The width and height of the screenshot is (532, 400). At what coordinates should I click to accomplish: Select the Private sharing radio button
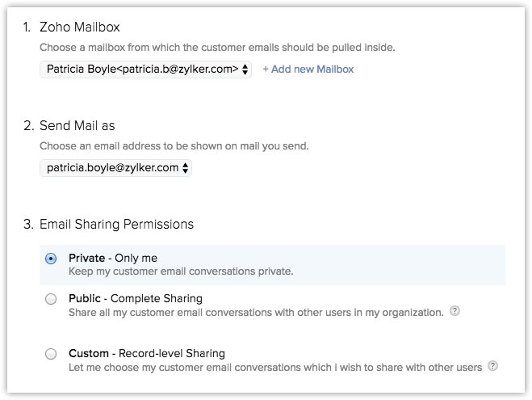click(x=51, y=259)
